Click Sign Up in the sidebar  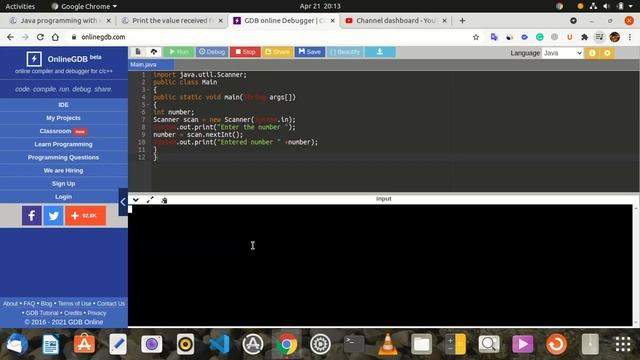(x=63, y=183)
